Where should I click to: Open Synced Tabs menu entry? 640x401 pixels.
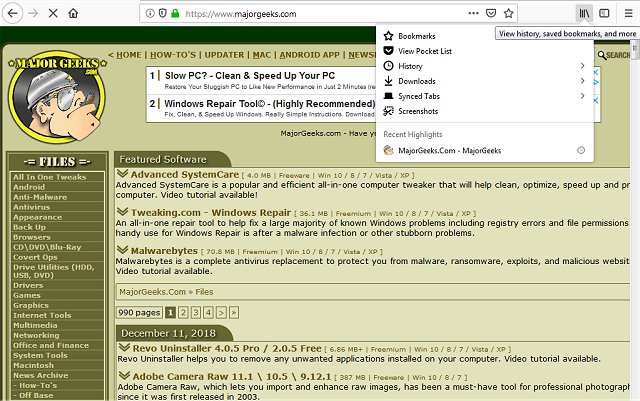tap(484, 96)
